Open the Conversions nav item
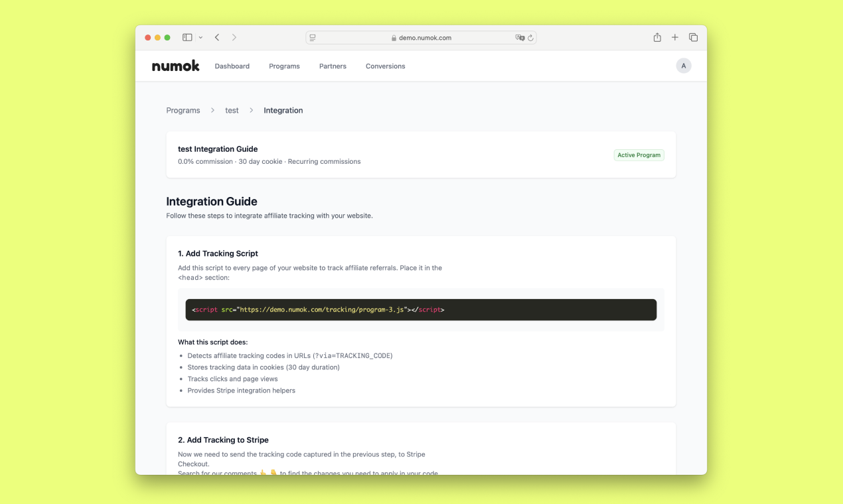843x504 pixels. [x=385, y=66]
